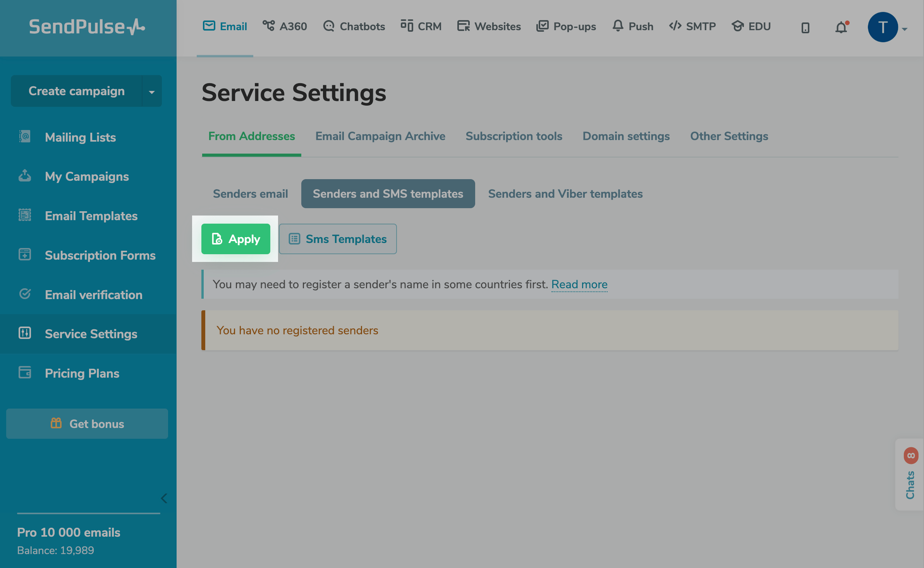Open the SMTP service section

[692, 26]
